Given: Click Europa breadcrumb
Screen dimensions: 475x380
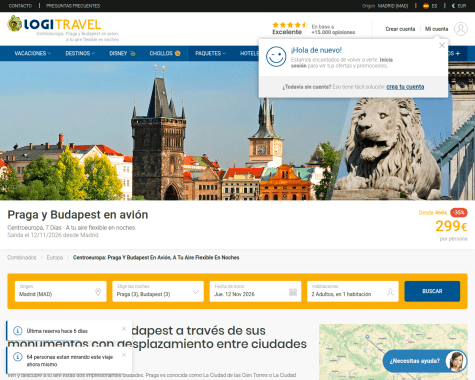Looking at the screenshot, I should click(x=55, y=257).
